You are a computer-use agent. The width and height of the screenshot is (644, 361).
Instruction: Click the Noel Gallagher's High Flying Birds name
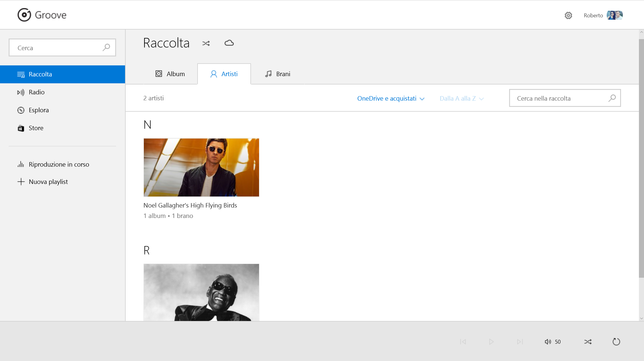click(190, 205)
